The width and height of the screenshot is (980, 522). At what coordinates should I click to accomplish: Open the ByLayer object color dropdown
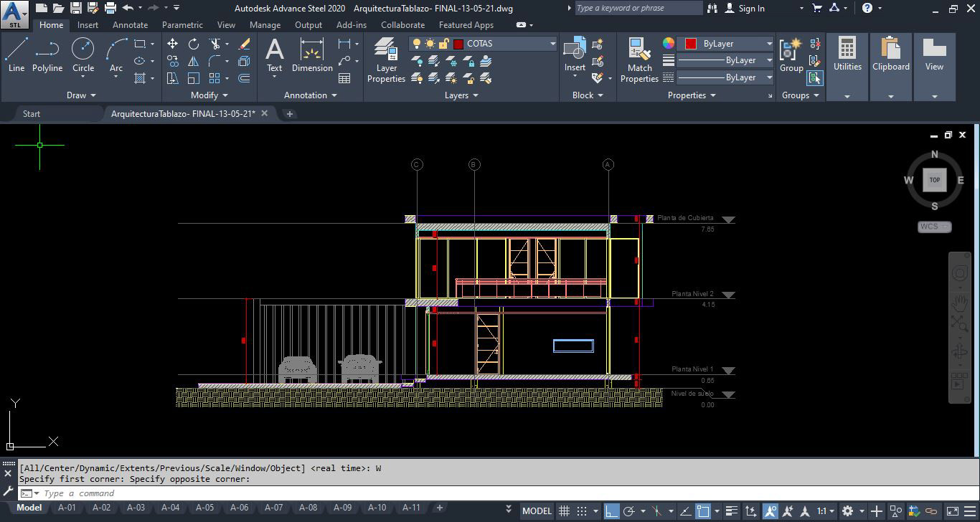tap(769, 44)
